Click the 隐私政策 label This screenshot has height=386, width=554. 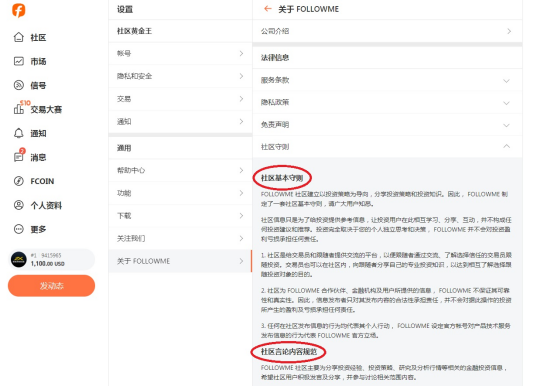click(275, 102)
